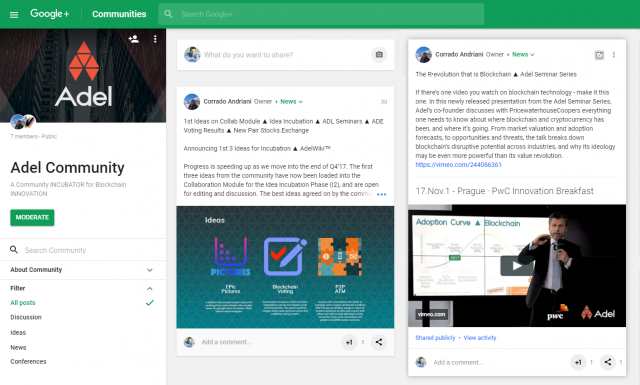This screenshot has height=385, width=640.
Task: Click P2P ATM puzzle icon in Ideas image
Action: click(x=340, y=256)
